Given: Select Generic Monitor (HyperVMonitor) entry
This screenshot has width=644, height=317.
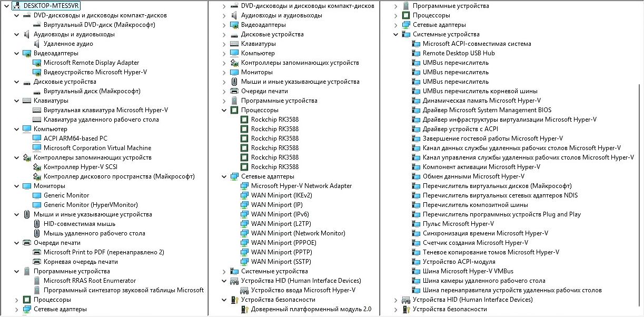Looking at the screenshot, I should coord(90,205).
